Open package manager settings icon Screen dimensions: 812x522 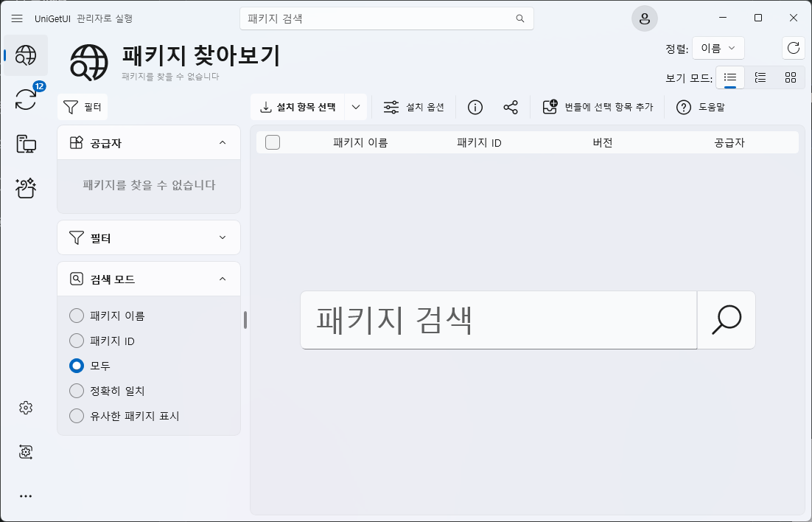[26, 452]
